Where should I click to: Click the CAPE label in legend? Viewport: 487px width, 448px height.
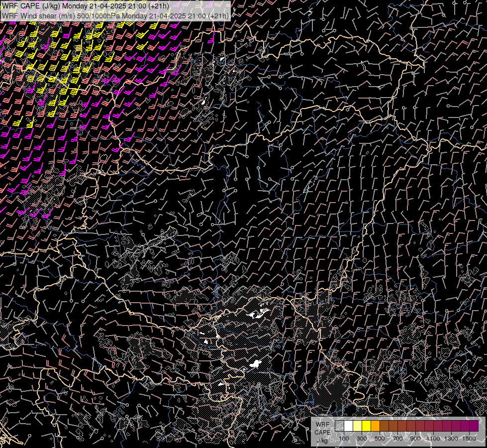point(322,432)
